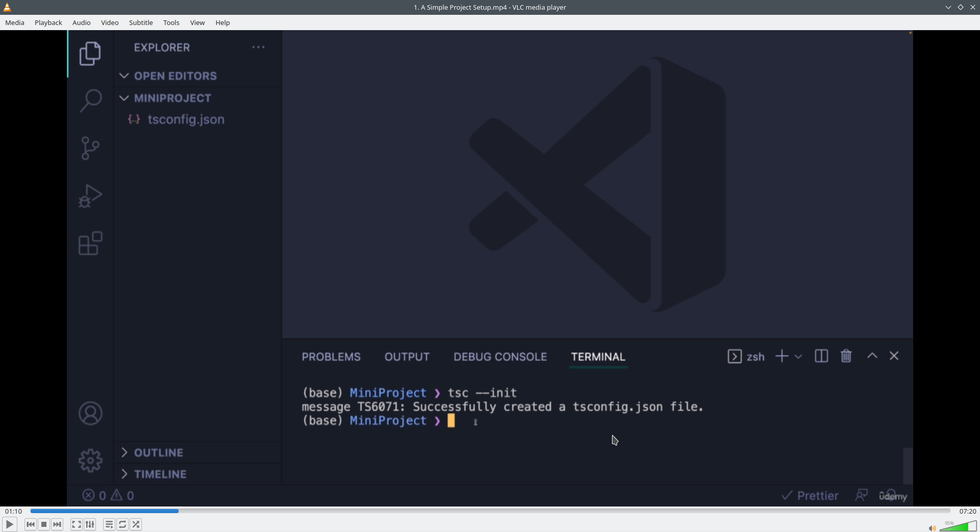The image size is (980, 532).
Task: Expand the Timeline section
Action: 124,474
